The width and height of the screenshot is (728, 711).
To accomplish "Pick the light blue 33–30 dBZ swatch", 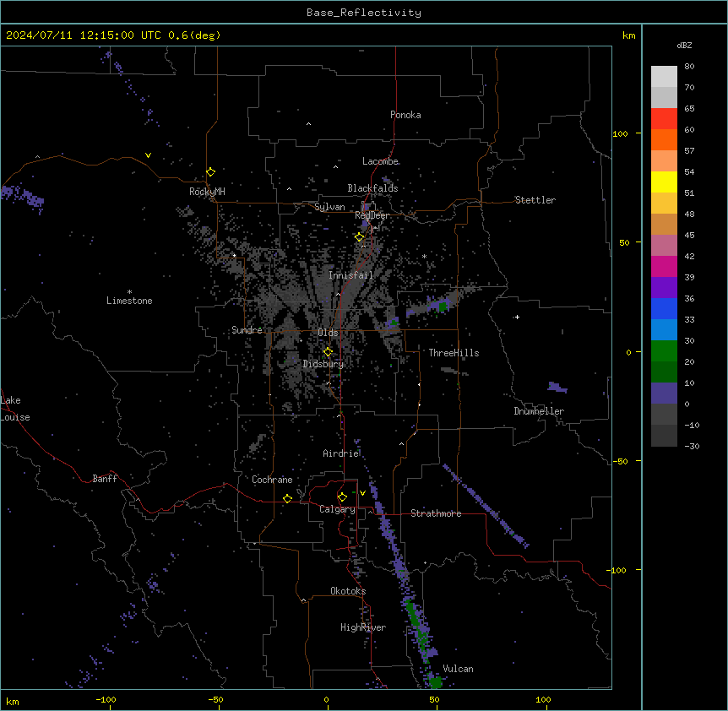I will [x=664, y=330].
